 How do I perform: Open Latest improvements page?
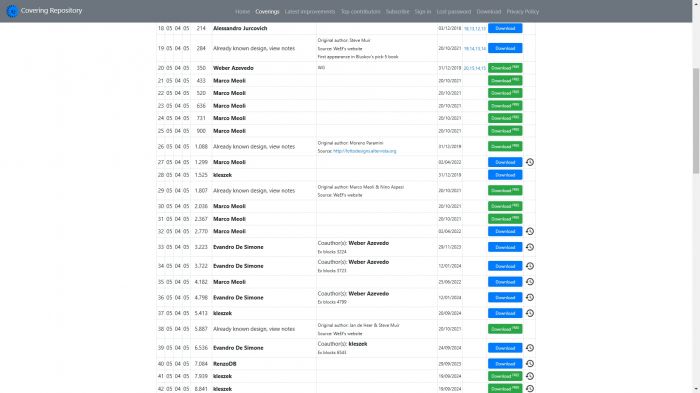click(x=310, y=12)
